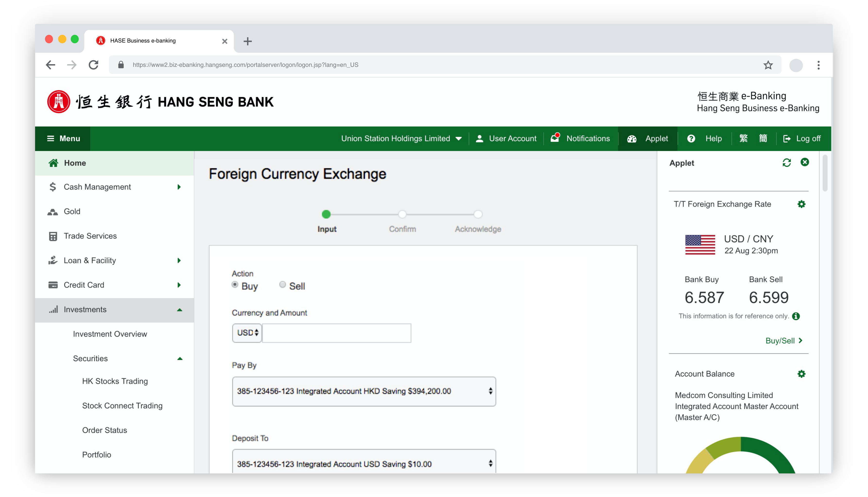Screen dimensions: 868x497
Task: Click the USD flag icon
Action: pos(700,244)
